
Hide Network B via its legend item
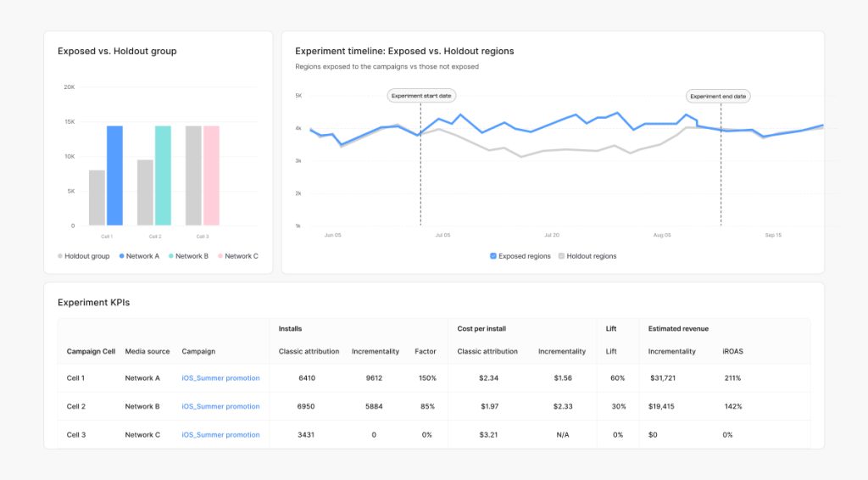[187, 256]
